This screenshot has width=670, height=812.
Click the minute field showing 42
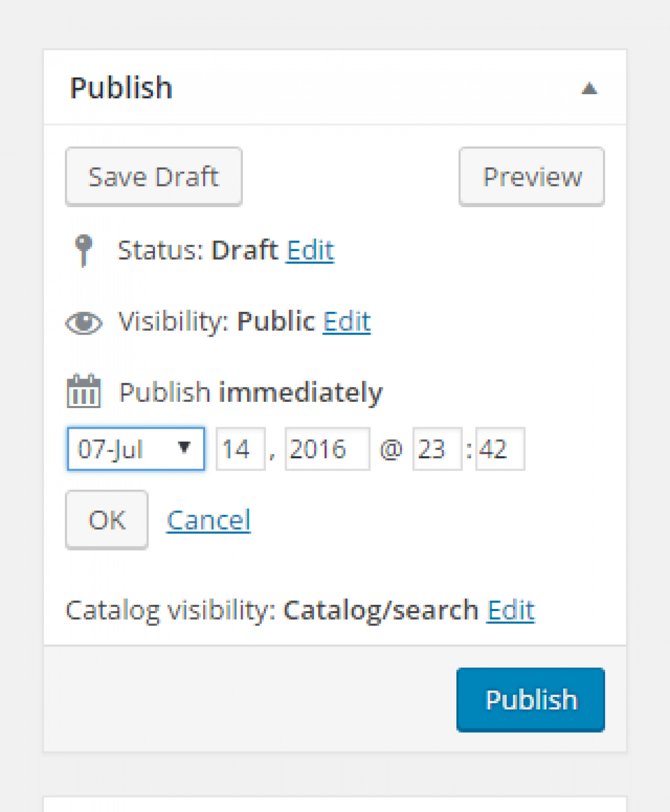coord(499,448)
